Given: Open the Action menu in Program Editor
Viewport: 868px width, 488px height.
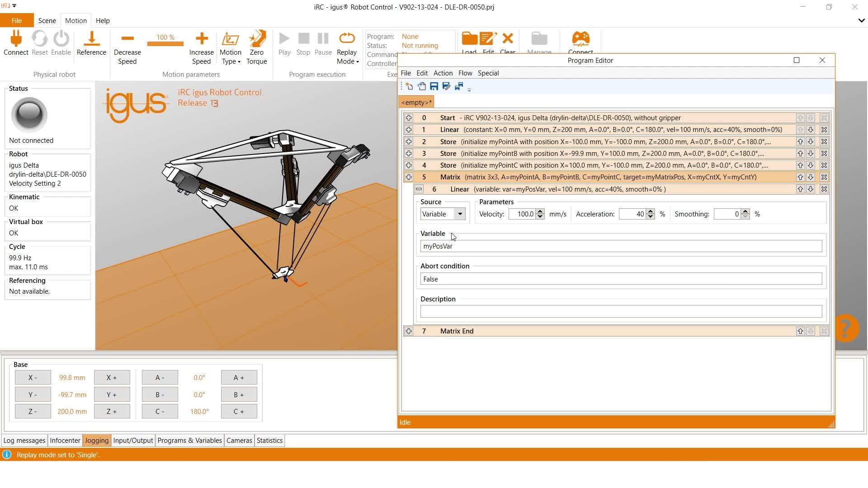Looking at the screenshot, I should pos(443,73).
